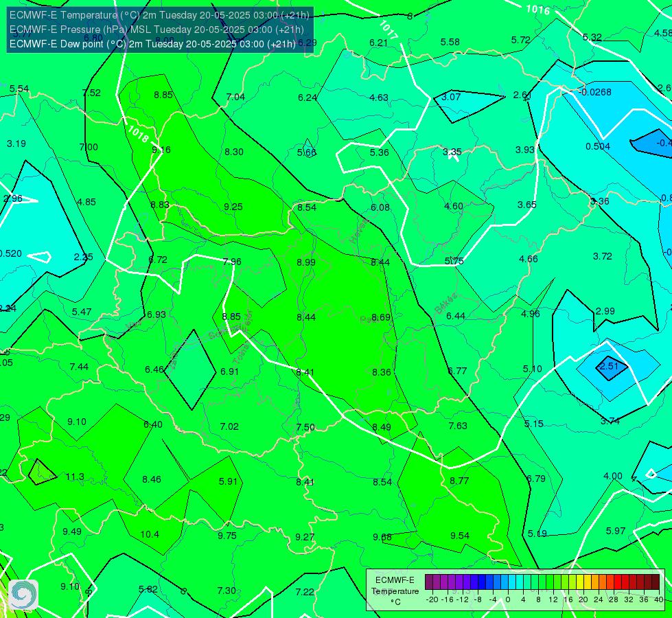Click the 8.69 temperature value

[381, 318]
